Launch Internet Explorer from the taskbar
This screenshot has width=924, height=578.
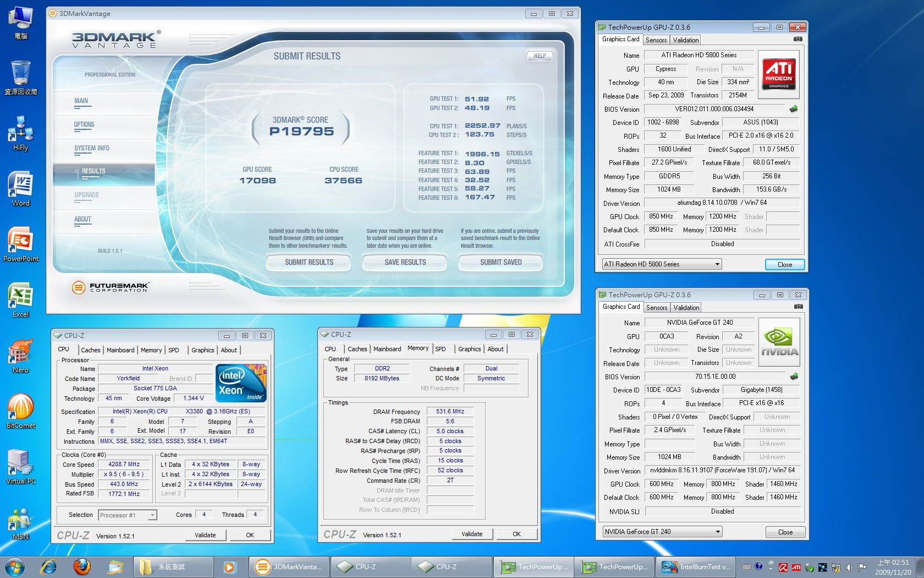[49, 566]
